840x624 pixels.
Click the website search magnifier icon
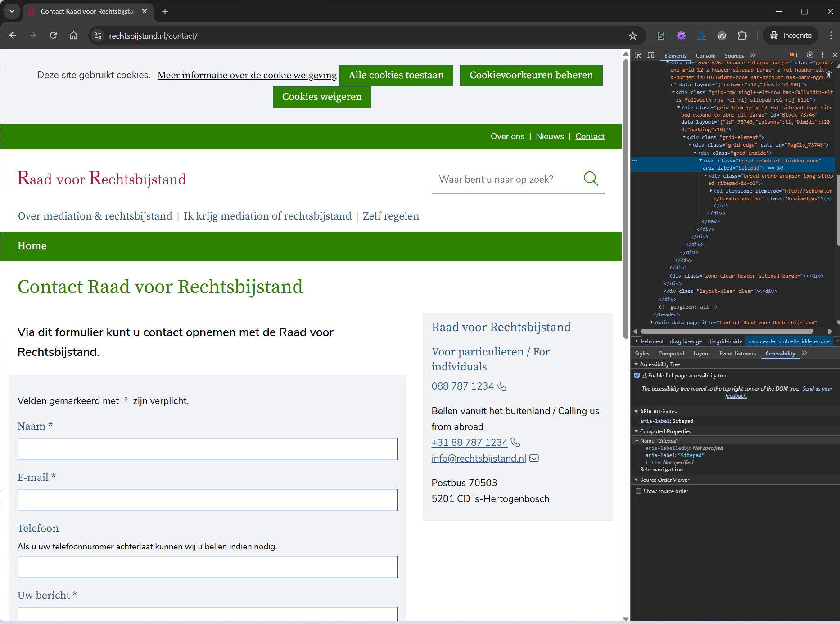click(x=591, y=179)
